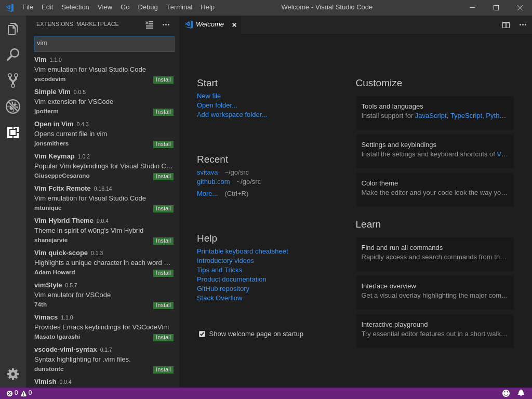This screenshot has width=532, height=399.
Task: Install vimStyle by 74th
Action: pos(163,305)
